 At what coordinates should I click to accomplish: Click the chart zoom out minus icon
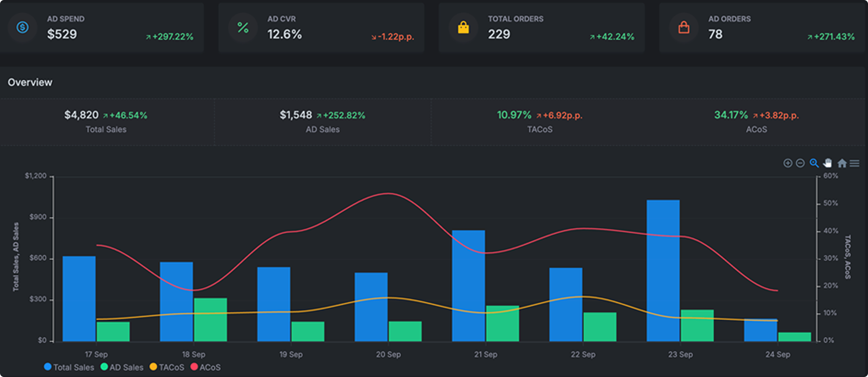coord(800,163)
